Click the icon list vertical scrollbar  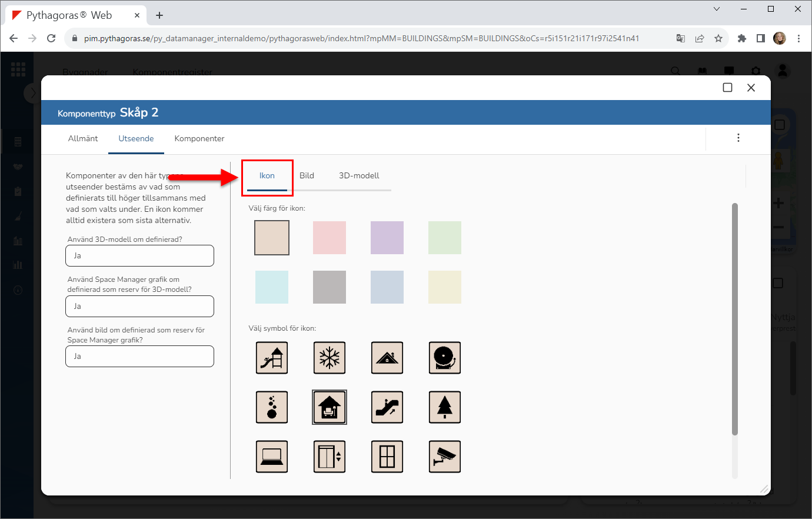(734, 318)
